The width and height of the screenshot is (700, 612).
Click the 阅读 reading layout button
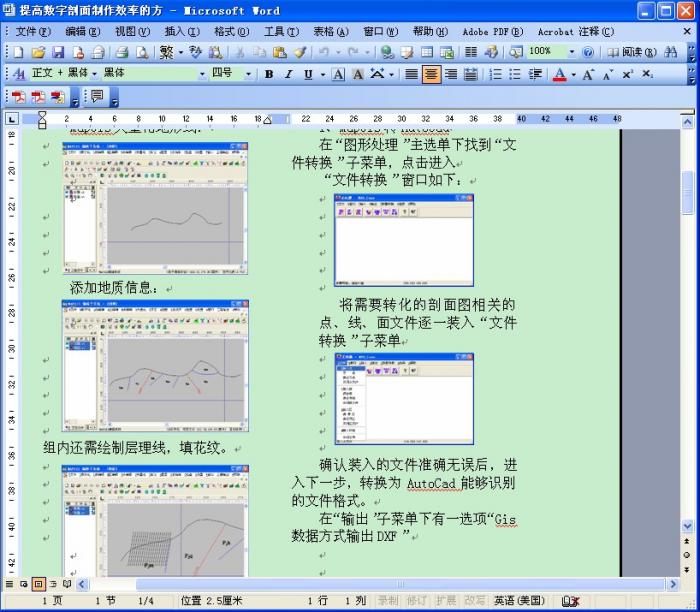pyautogui.click(x=627, y=52)
